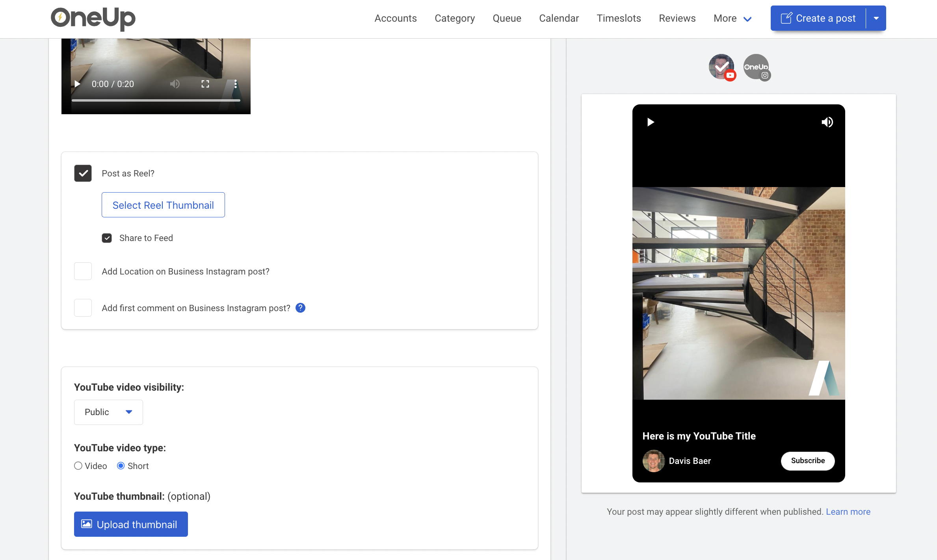937x560 pixels.
Task: Click Select Reel Thumbnail button
Action: [163, 204]
